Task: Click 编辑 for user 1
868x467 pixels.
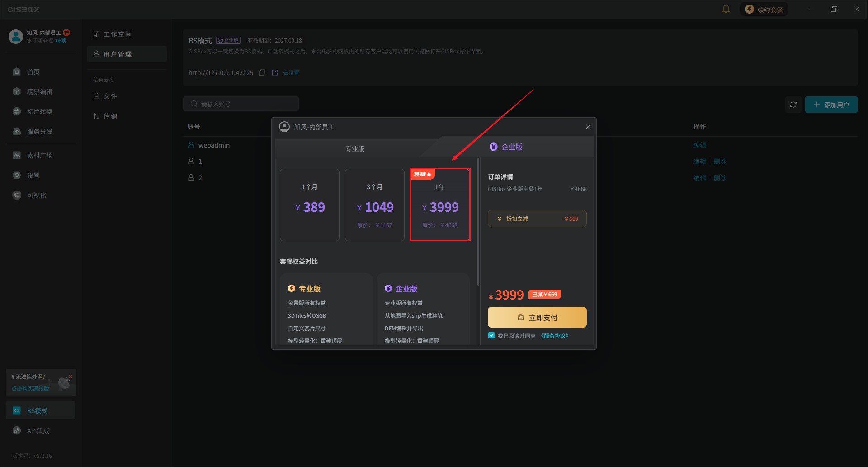Action: click(x=700, y=162)
